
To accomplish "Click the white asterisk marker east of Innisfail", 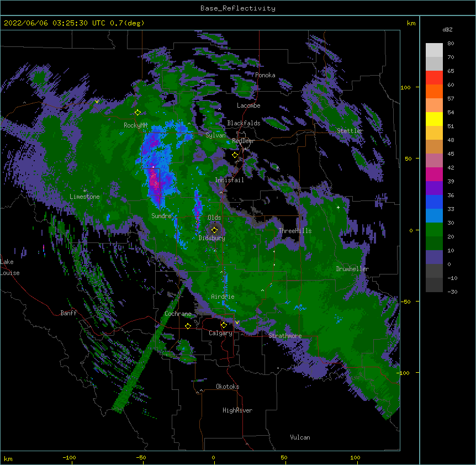I will pos(277,167).
